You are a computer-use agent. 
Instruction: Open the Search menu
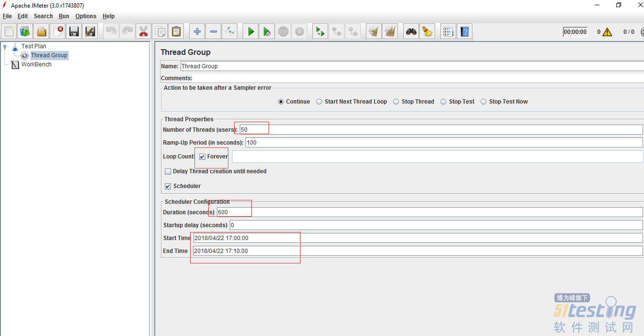tap(43, 16)
